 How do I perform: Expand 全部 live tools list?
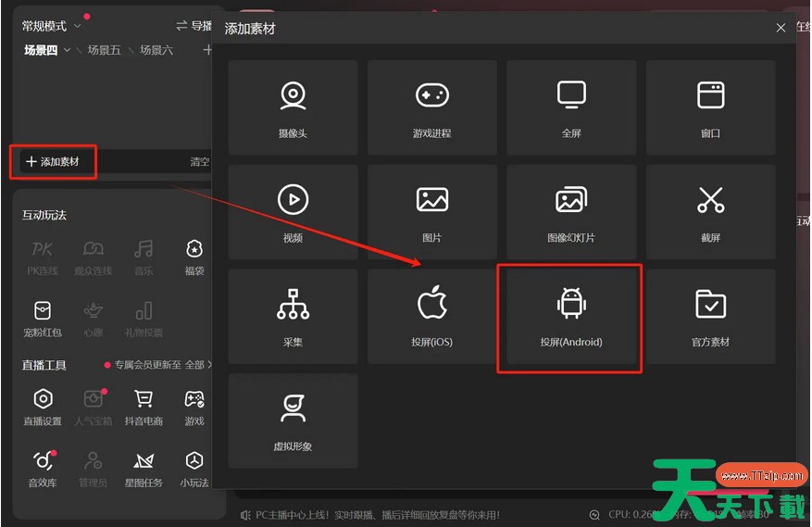pyautogui.click(x=199, y=365)
